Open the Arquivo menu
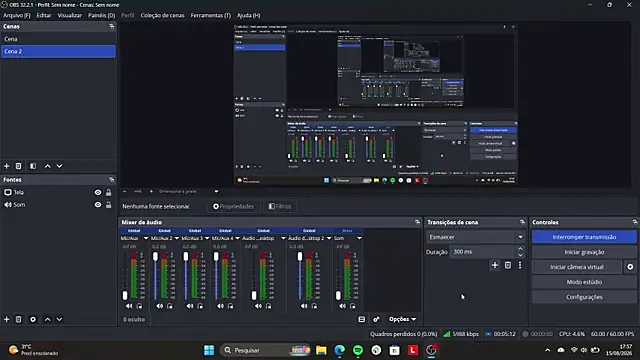This screenshot has height=360, width=640. tap(17, 15)
